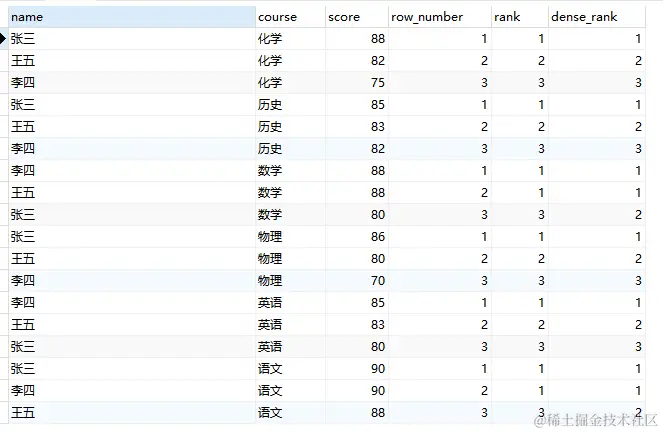Click score 80 for 王五 物理
This screenshot has height=433, width=663.
(356, 259)
